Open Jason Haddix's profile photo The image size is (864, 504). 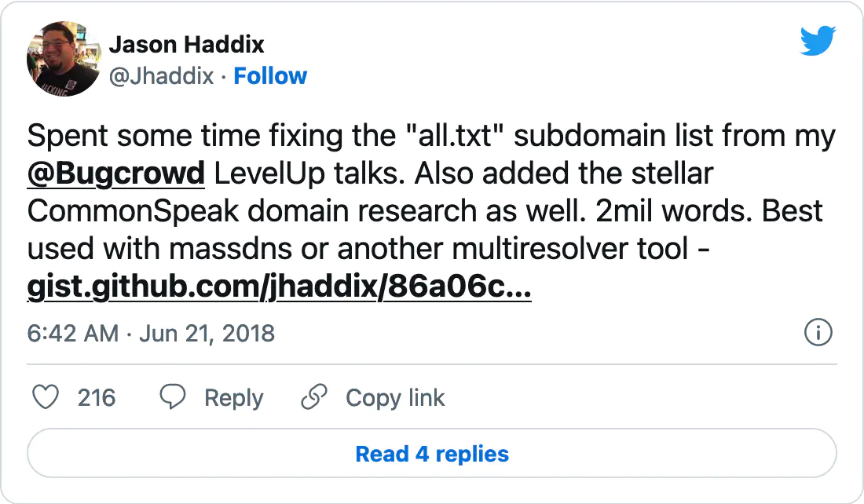[x=64, y=59]
